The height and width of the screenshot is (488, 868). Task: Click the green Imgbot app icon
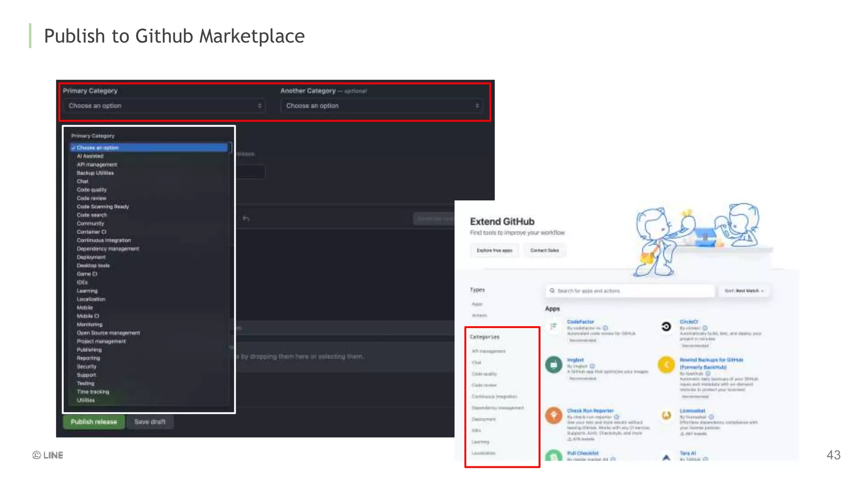(x=553, y=364)
